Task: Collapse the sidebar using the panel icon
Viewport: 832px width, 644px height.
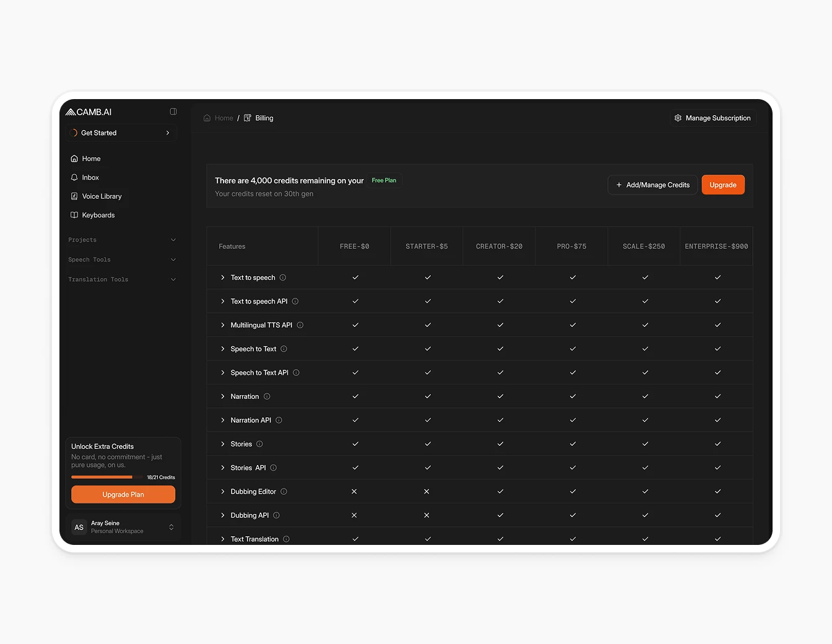Action: [x=173, y=111]
